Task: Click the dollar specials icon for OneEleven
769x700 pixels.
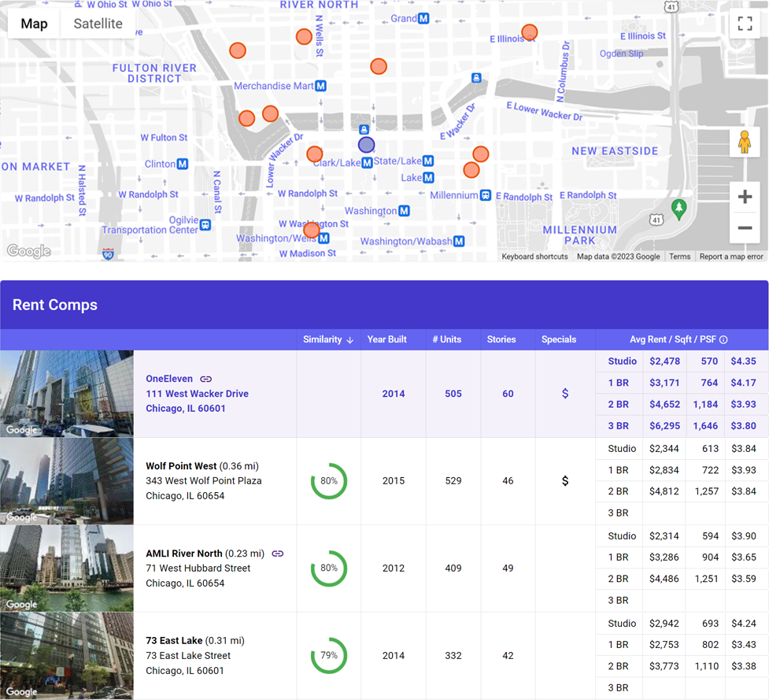Action: (564, 394)
